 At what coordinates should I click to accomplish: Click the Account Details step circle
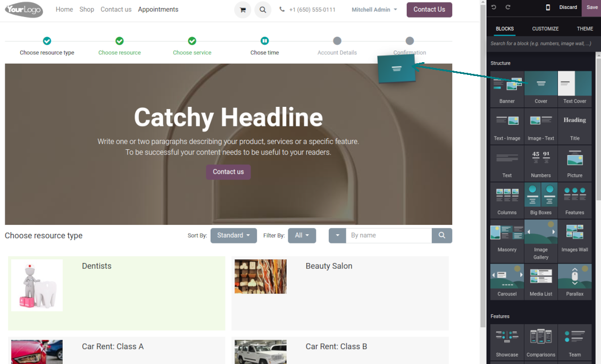[337, 41]
